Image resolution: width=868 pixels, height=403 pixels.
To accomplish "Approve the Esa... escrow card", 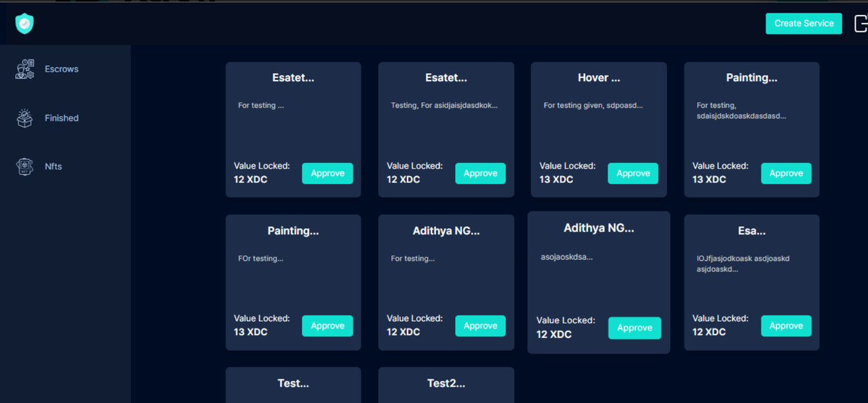I will [x=786, y=326].
